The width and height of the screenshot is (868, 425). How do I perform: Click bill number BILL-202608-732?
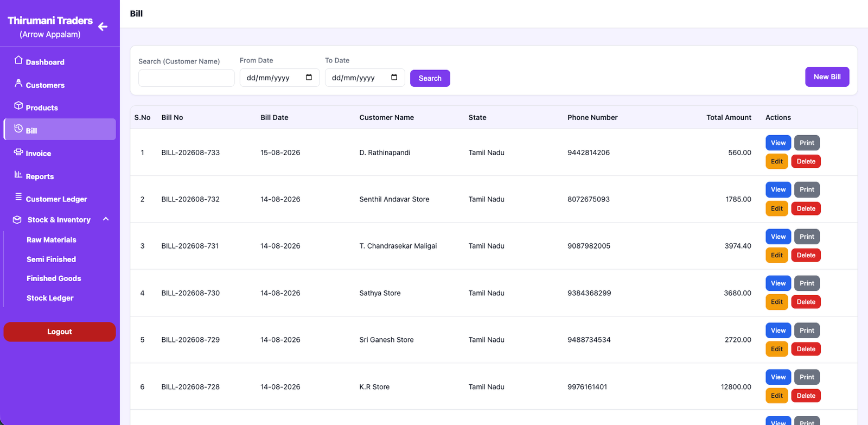(190, 199)
